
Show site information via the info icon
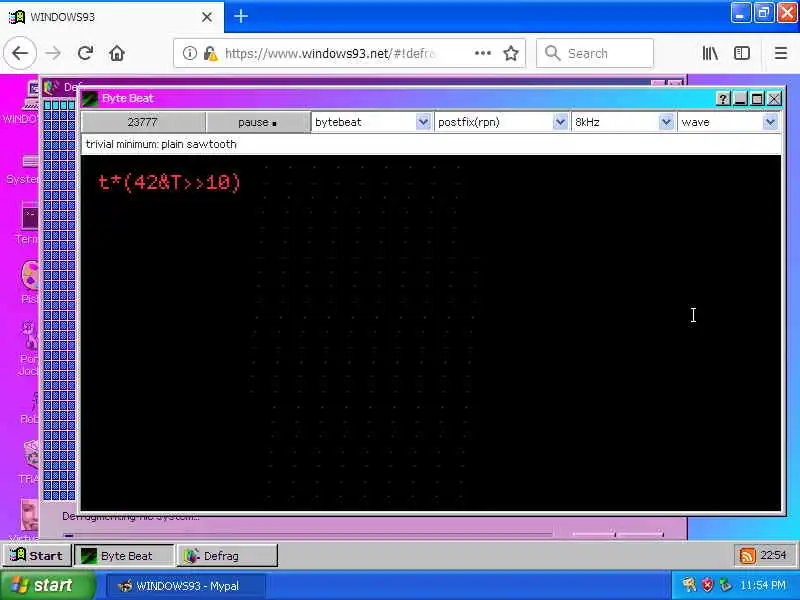point(190,53)
